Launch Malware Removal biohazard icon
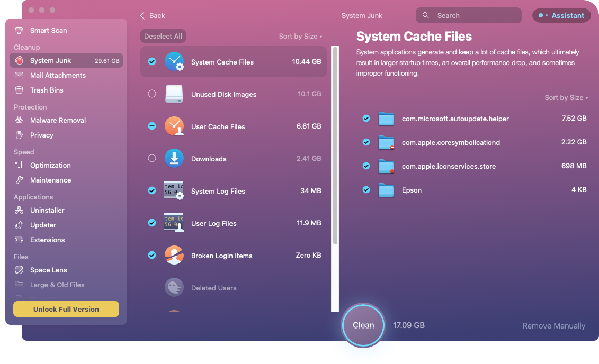The height and width of the screenshot is (364, 599). pos(19,120)
